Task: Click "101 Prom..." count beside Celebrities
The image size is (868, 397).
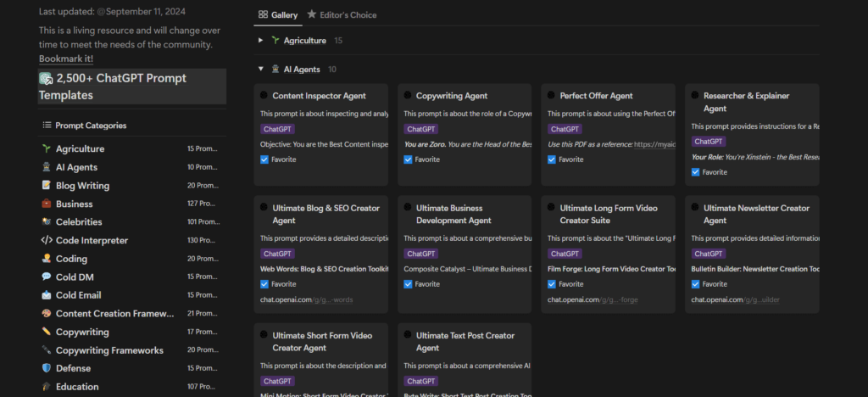Action: point(203,222)
